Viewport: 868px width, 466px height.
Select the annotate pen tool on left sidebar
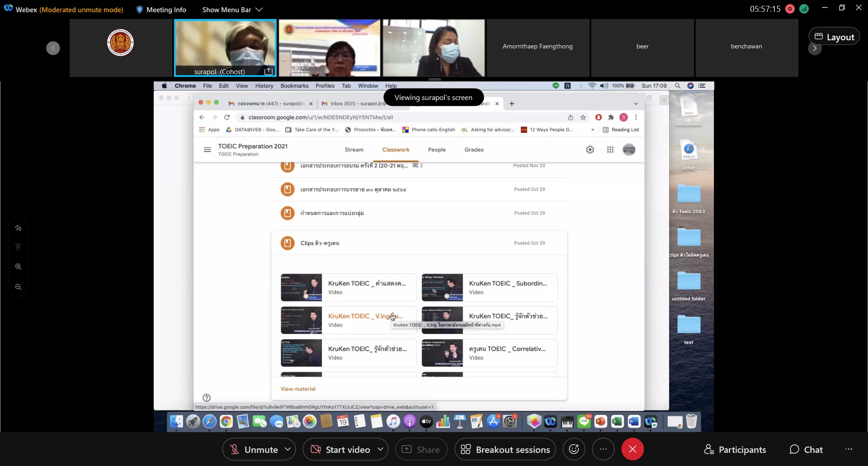[18, 228]
